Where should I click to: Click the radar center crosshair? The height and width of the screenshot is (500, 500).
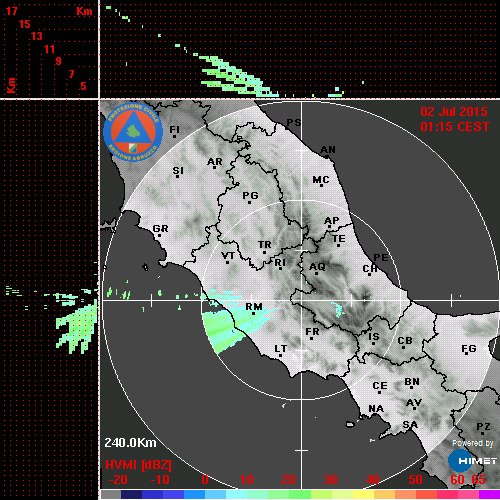[302, 300]
